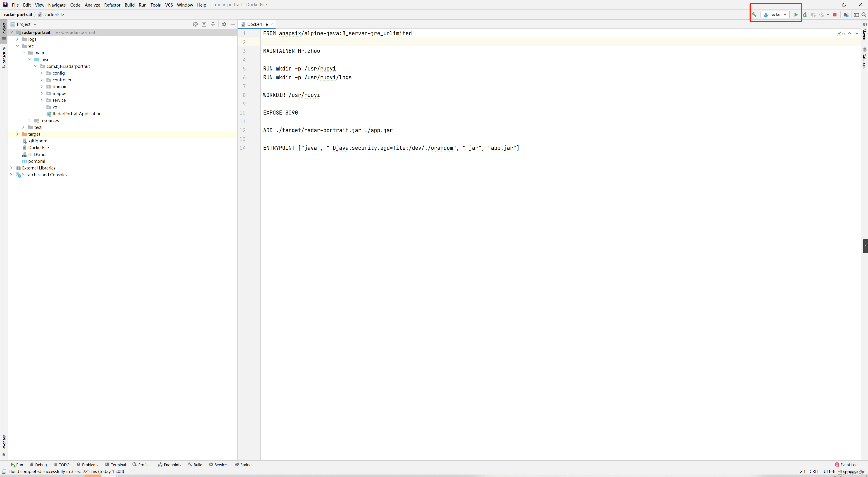Expand the controller package
868x477 pixels.
42,80
